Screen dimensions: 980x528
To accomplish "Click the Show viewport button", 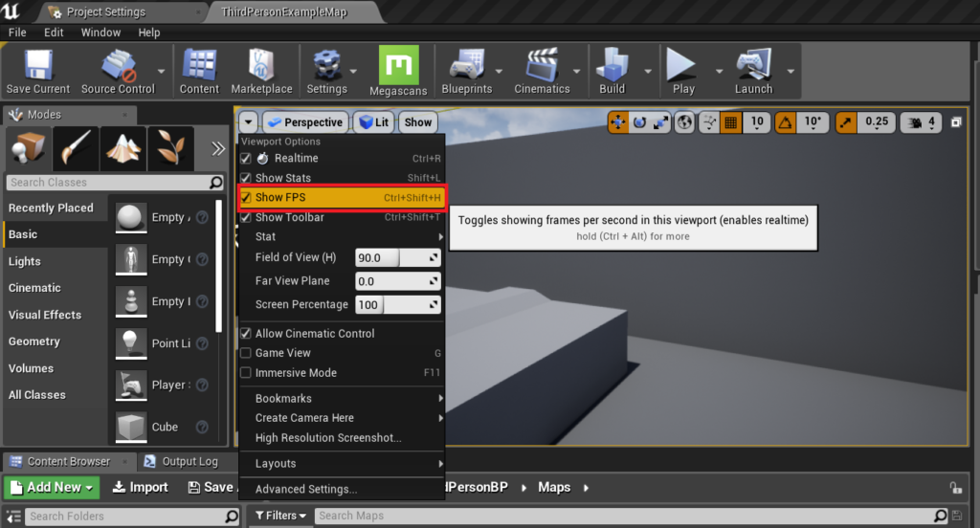I will pyautogui.click(x=417, y=122).
